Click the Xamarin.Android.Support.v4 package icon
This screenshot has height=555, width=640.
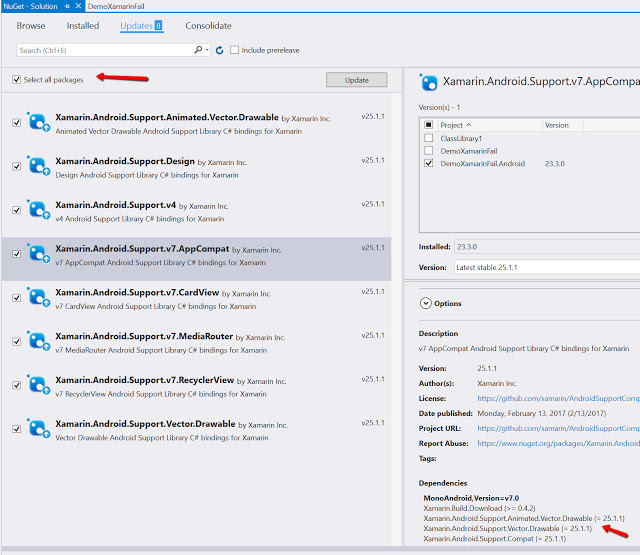[38, 210]
